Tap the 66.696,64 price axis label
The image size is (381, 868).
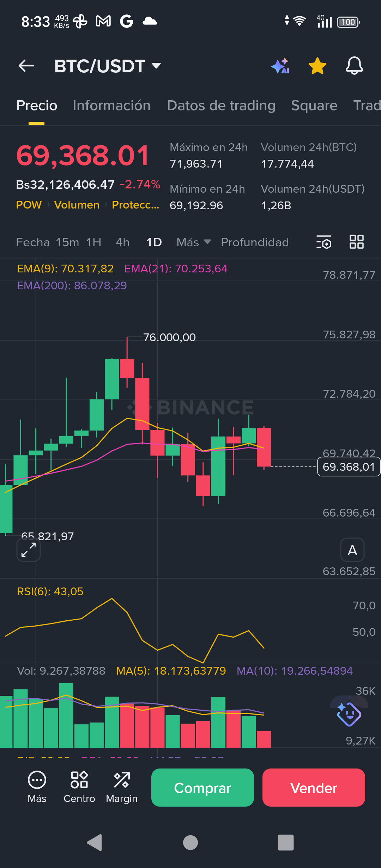pos(349,512)
